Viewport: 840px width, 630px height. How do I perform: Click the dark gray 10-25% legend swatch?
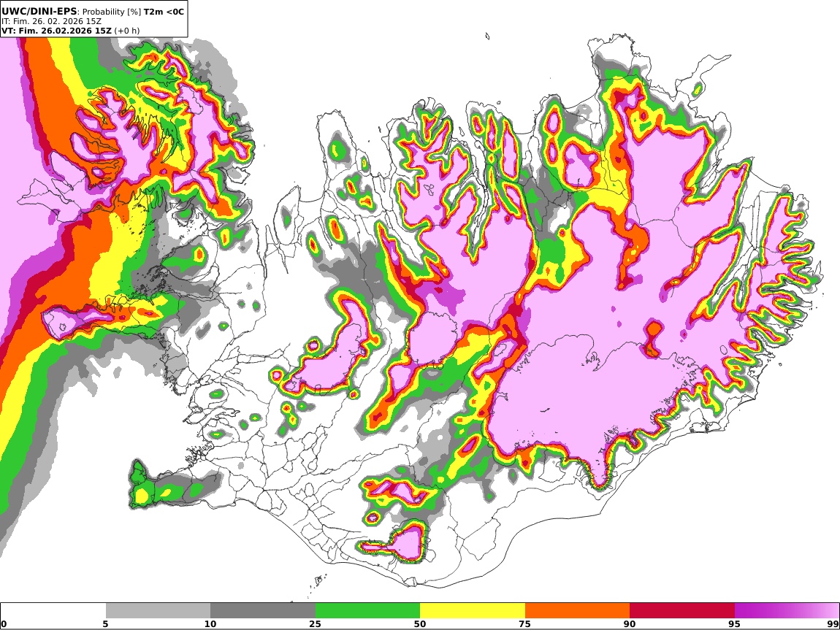tap(263, 610)
